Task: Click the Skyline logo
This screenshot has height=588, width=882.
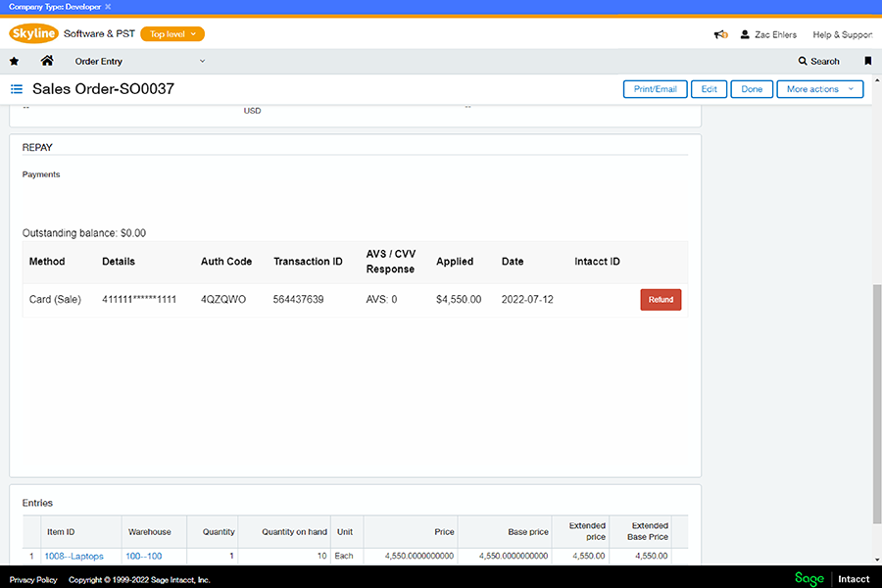Action: click(x=34, y=33)
